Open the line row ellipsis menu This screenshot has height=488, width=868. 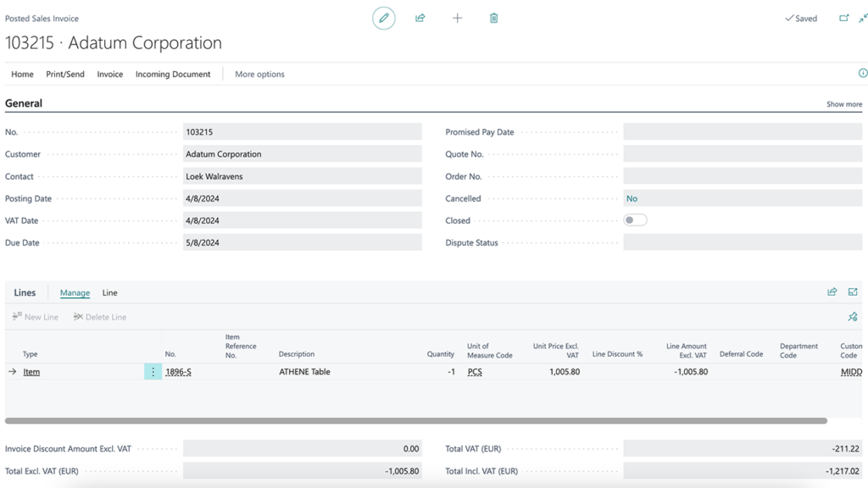tap(152, 372)
